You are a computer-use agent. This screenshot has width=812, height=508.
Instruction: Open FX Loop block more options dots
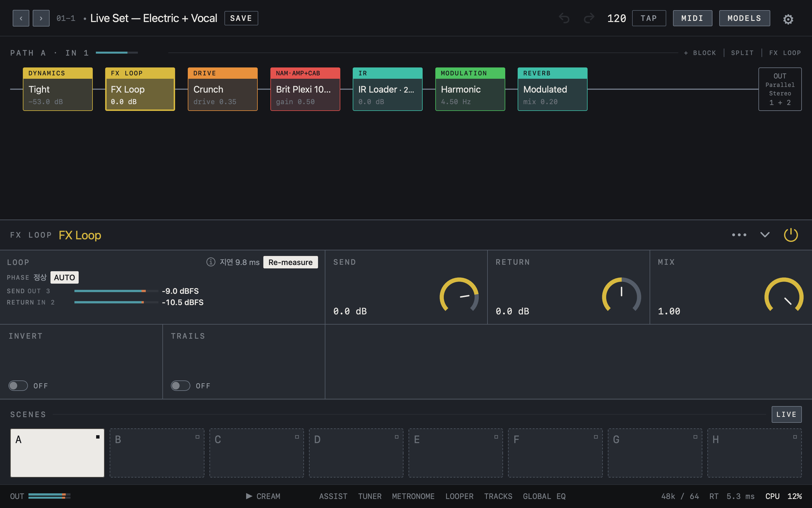point(739,235)
